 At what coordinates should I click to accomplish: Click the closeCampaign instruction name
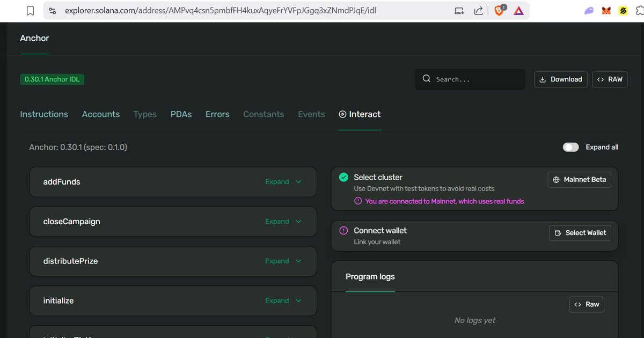pos(71,222)
